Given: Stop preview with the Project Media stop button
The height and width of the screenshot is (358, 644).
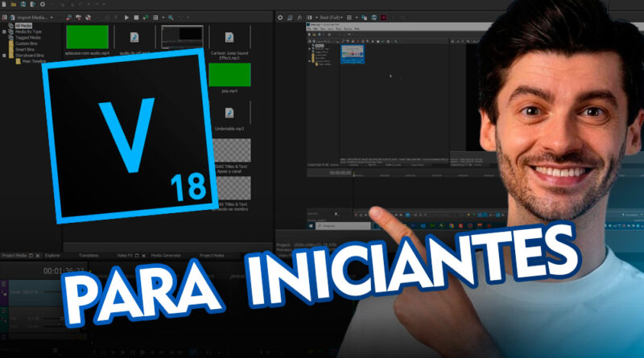Looking at the screenshot, I should coord(136,18).
